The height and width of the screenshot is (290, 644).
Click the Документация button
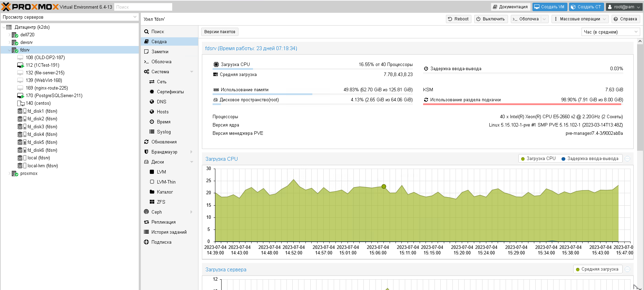(510, 7)
